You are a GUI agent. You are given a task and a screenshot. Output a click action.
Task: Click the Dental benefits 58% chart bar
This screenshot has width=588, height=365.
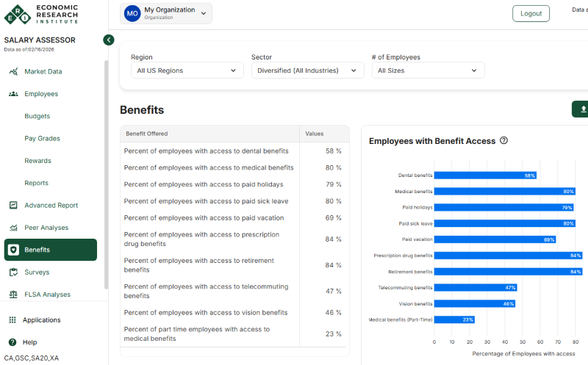485,176
